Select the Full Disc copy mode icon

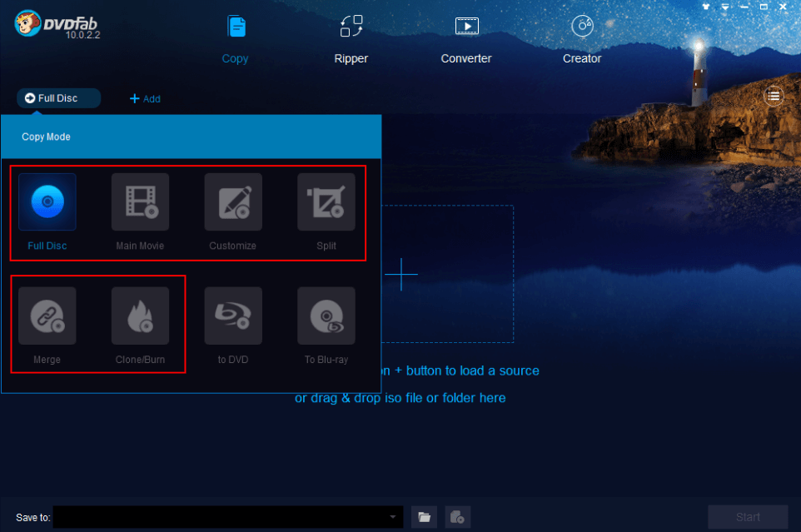pyautogui.click(x=47, y=202)
